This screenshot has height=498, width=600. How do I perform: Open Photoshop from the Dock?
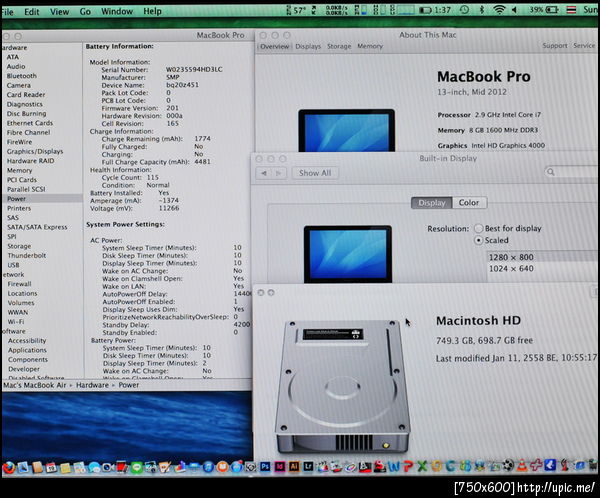(265, 467)
